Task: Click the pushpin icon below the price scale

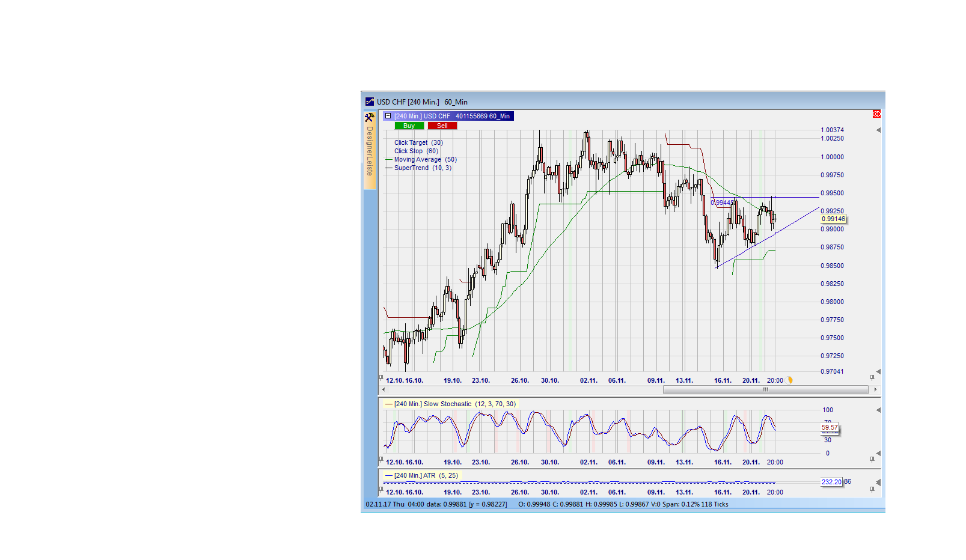Action: (872, 378)
